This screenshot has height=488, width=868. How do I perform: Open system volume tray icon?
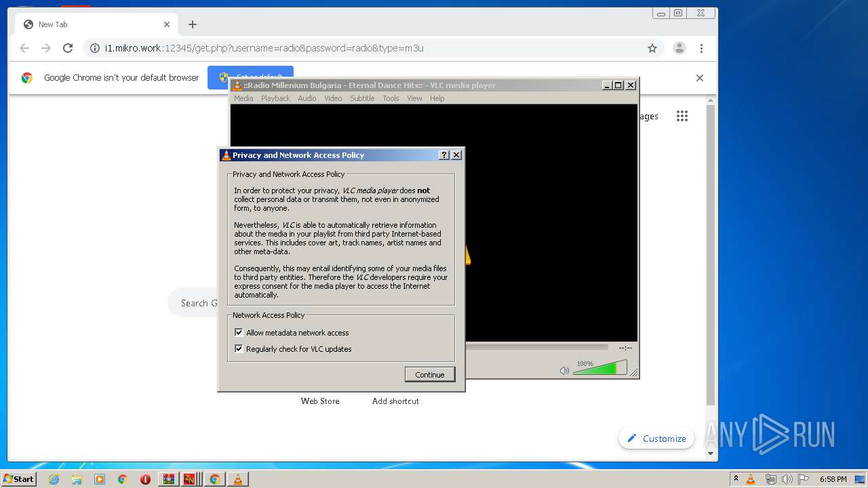click(787, 479)
